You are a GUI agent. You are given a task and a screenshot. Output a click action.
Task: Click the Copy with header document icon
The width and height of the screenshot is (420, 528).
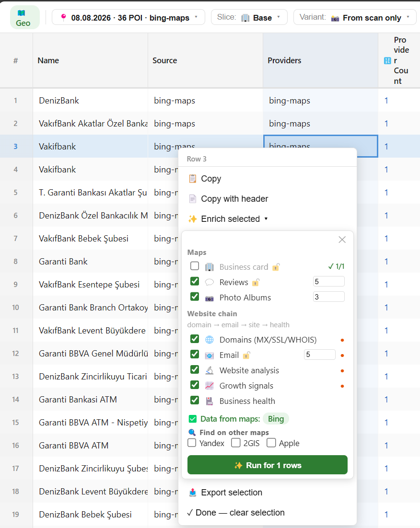[x=192, y=199]
